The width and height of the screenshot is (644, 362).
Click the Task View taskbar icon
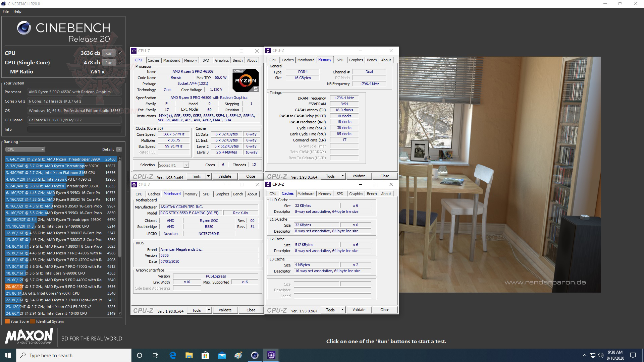coord(156,355)
